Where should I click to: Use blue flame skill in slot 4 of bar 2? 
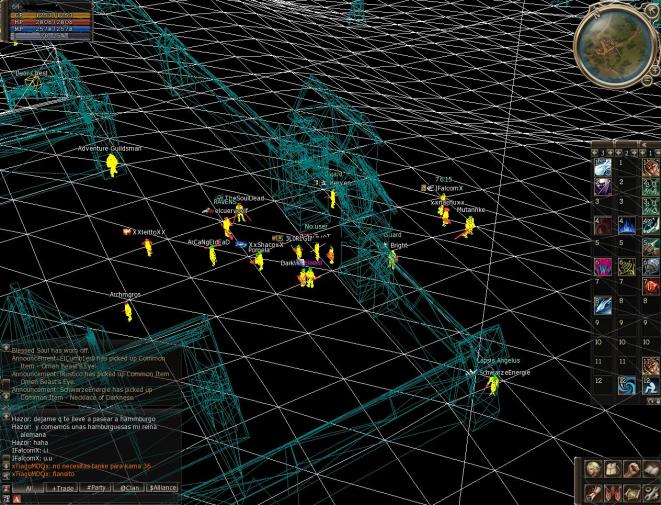coord(627,226)
